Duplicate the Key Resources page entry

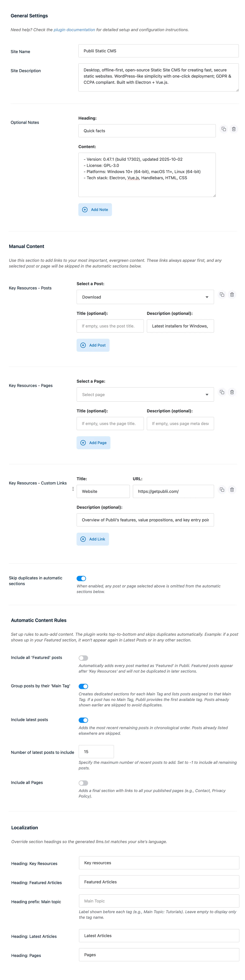[x=222, y=392]
